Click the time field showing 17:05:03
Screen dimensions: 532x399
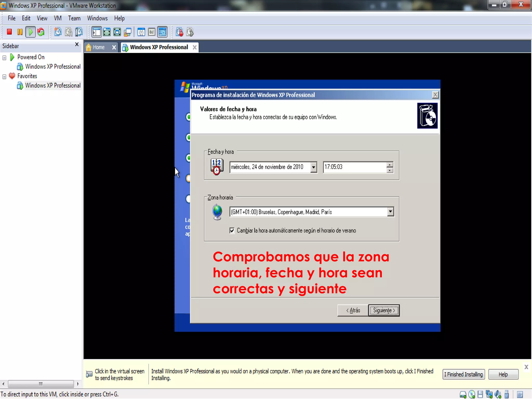coord(353,167)
